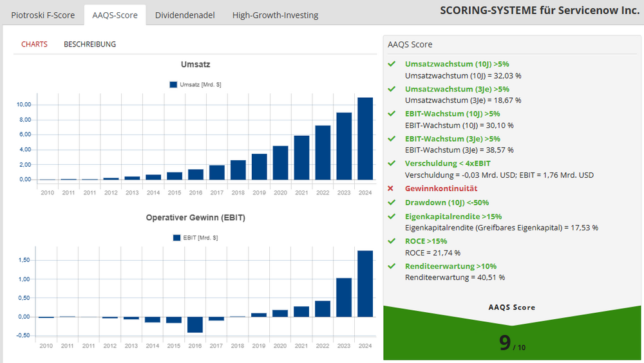
Task: Click the negative 2015 EBIT bar
Action: click(x=174, y=320)
